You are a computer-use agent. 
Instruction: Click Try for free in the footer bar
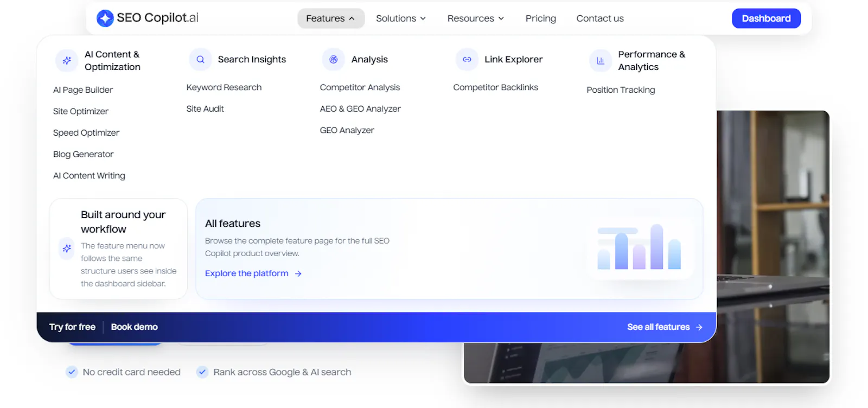click(72, 327)
